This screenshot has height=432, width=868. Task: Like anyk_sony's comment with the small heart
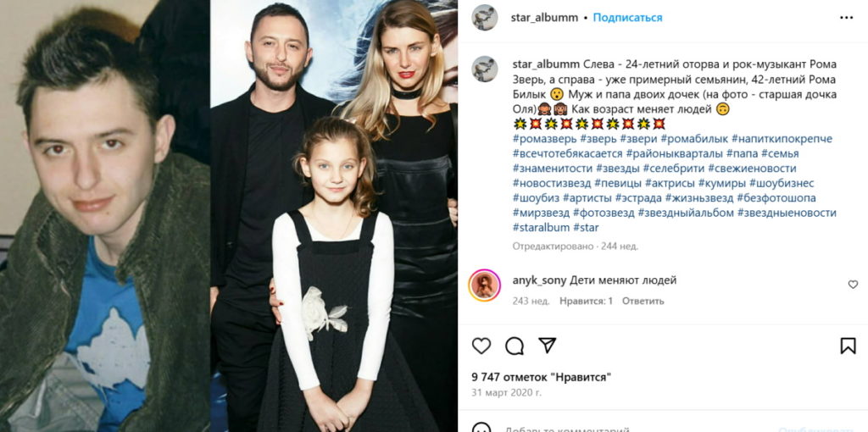853,285
